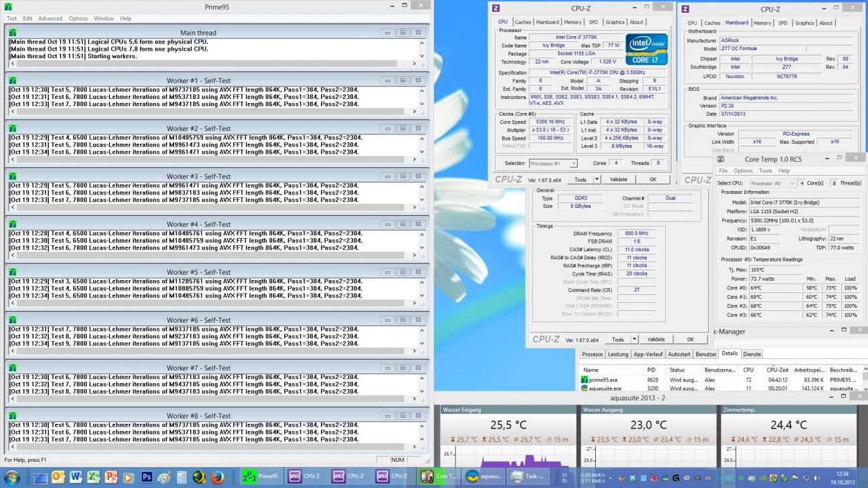This screenshot has height=488, width=868.
Task: Open Prime95 Help menu
Action: pyautogui.click(x=126, y=18)
